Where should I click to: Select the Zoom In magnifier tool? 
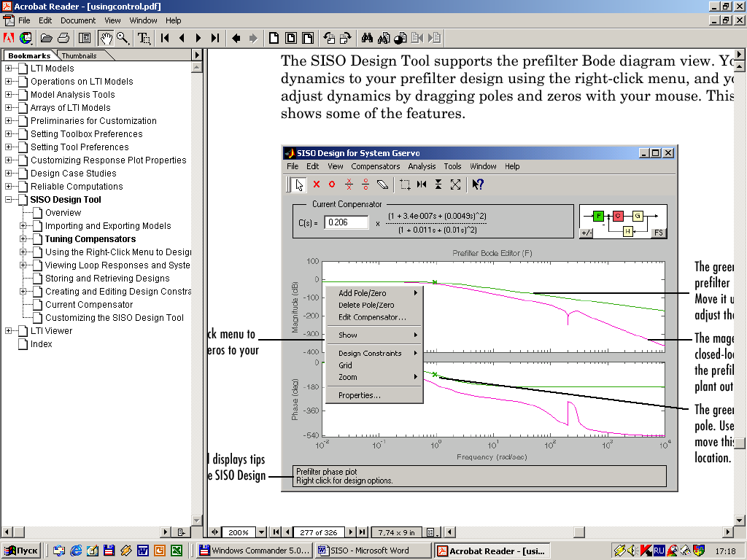click(x=123, y=38)
